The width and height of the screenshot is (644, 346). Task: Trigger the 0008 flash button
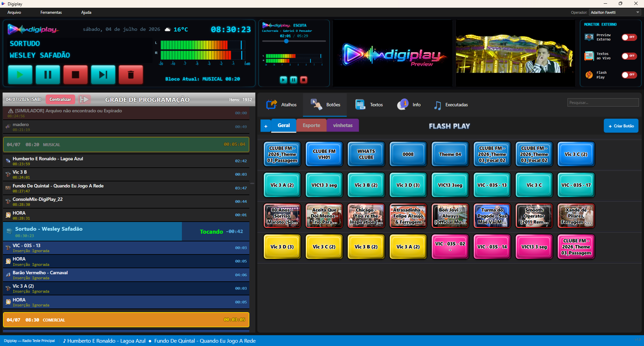[408, 154]
